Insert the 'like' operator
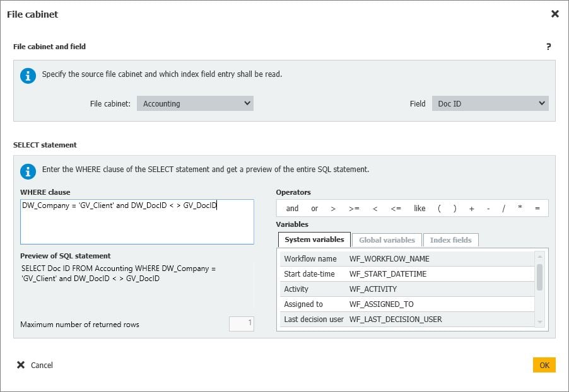The width and height of the screenshot is (569, 392). click(x=419, y=209)
